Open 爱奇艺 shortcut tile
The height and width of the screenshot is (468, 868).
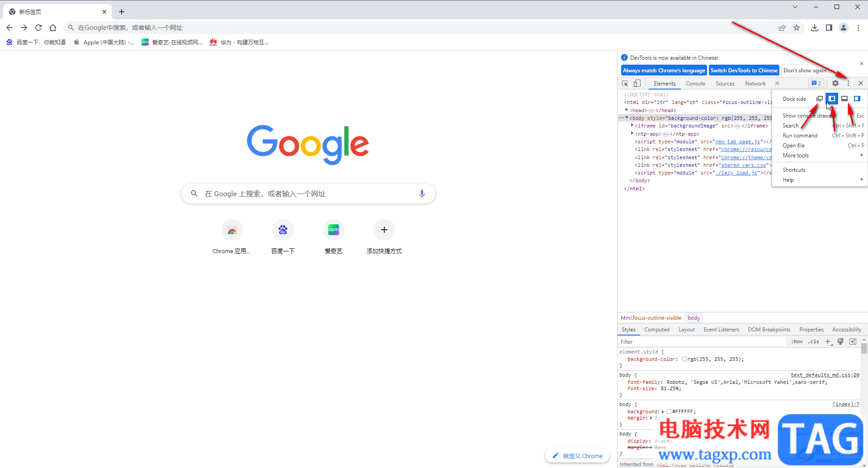[334, 237]
